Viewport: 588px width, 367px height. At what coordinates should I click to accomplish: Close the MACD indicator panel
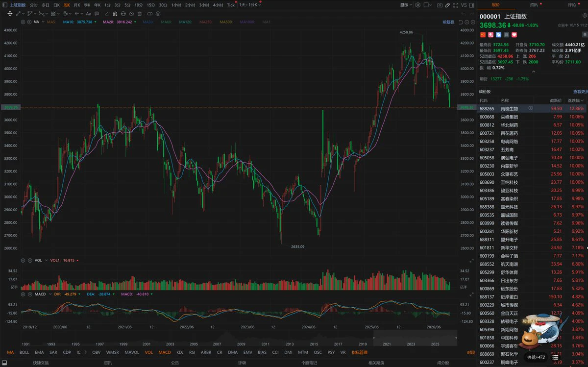pyautogui.click(x=29, y=294)
